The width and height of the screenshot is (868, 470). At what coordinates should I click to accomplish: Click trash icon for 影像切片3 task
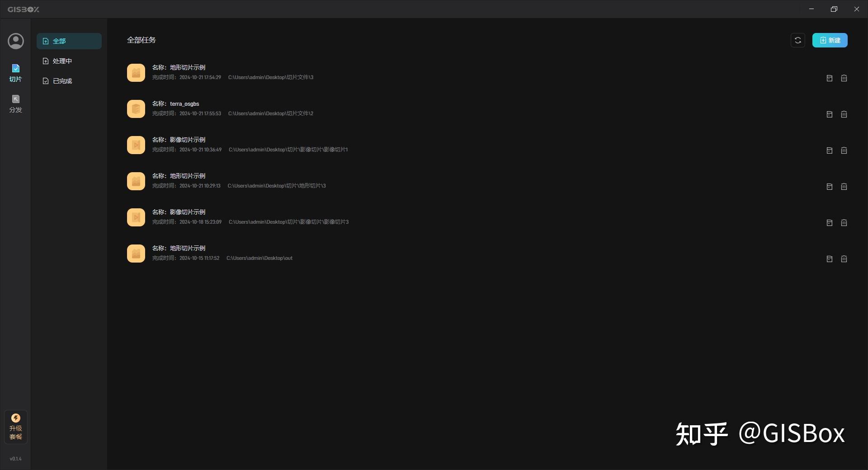click(x=844, y=223)
